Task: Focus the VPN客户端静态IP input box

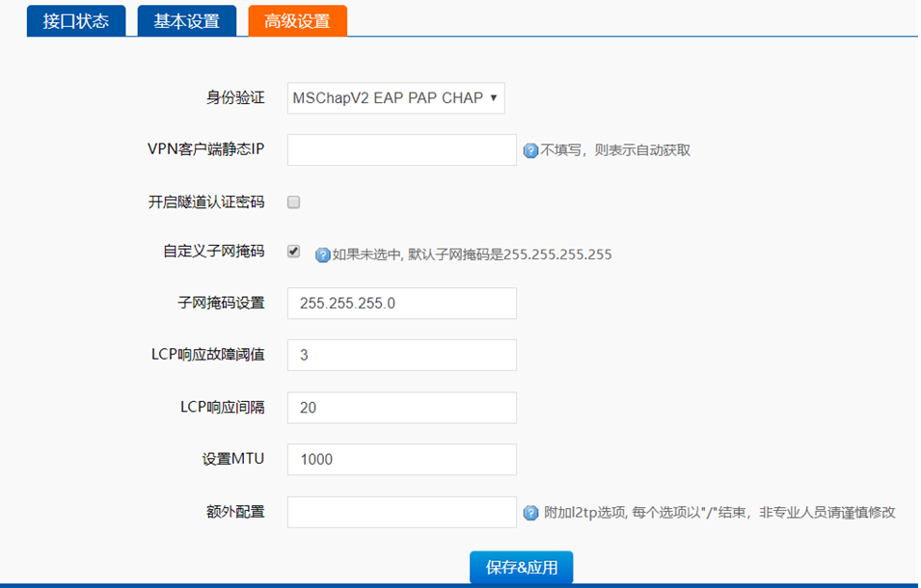Action: point(402,149)
